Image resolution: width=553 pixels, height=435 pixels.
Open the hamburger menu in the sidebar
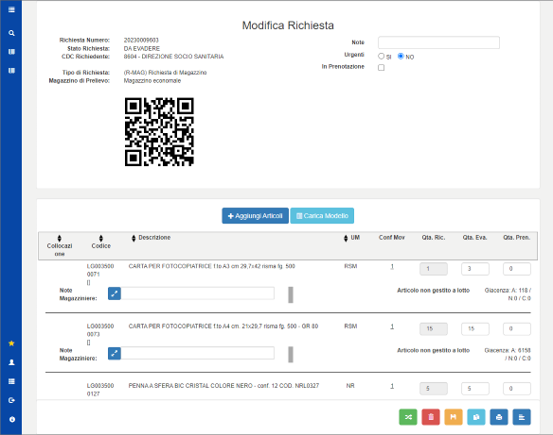point(11,10)
